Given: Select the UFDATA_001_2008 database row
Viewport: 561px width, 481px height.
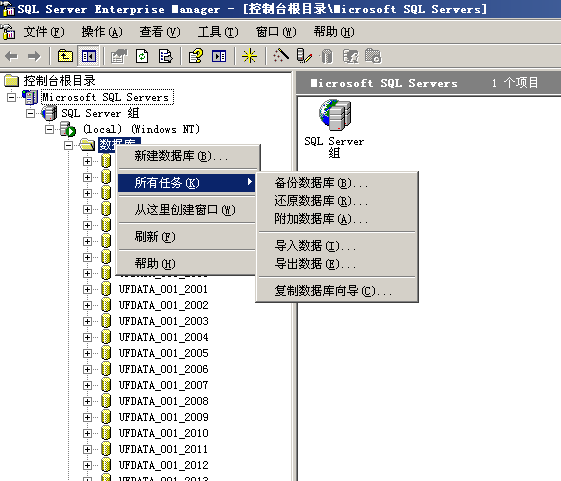Looking at the screenshot, I should tap(164, 401).
